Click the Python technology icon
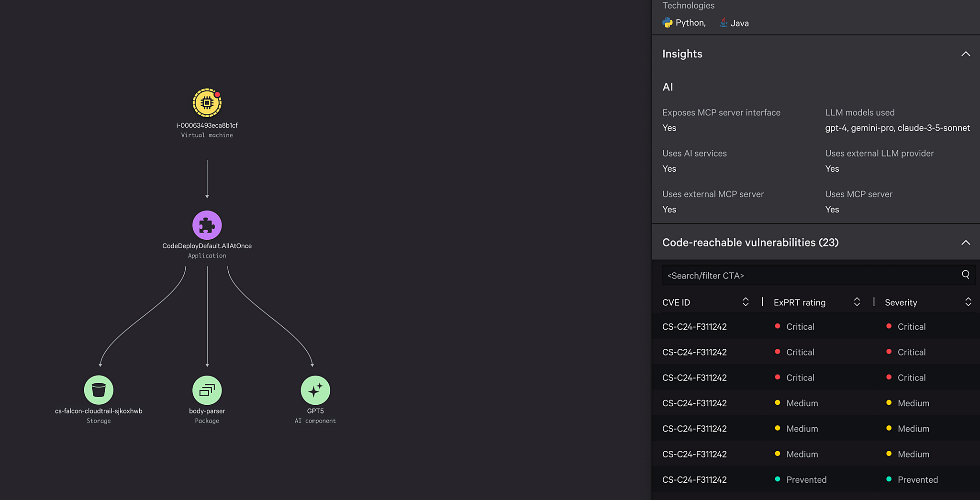This screenshot has width=980, height=500. pos(668,23)
